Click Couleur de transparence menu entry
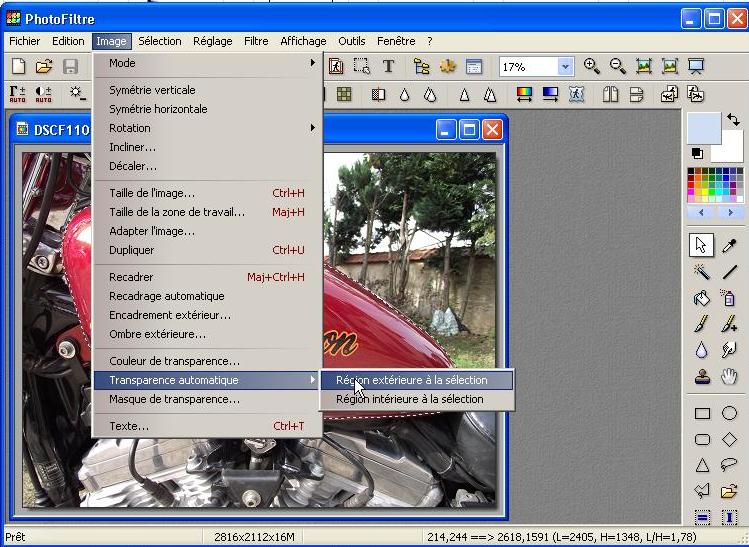The height and width of the screenshot is (547, 749). point(207,361)
